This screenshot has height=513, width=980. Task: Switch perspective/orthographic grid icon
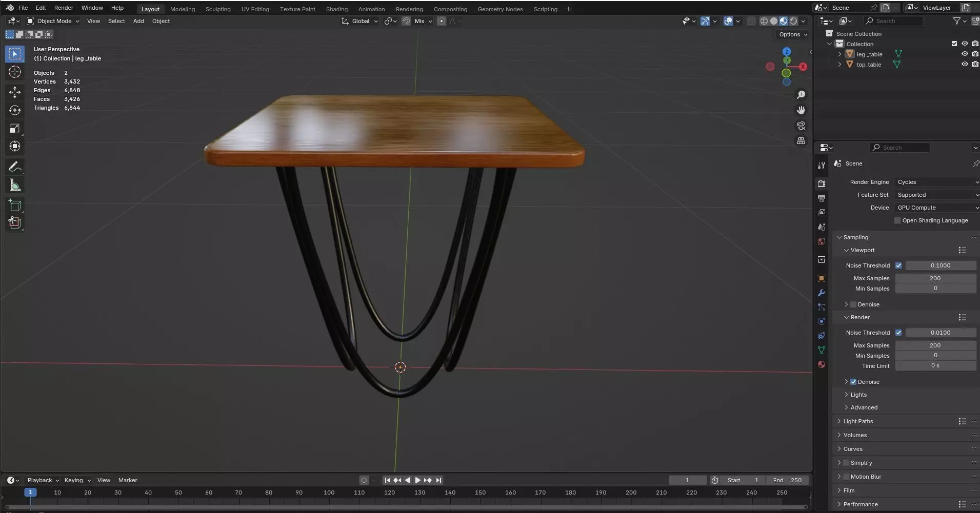tap(801, 141)
